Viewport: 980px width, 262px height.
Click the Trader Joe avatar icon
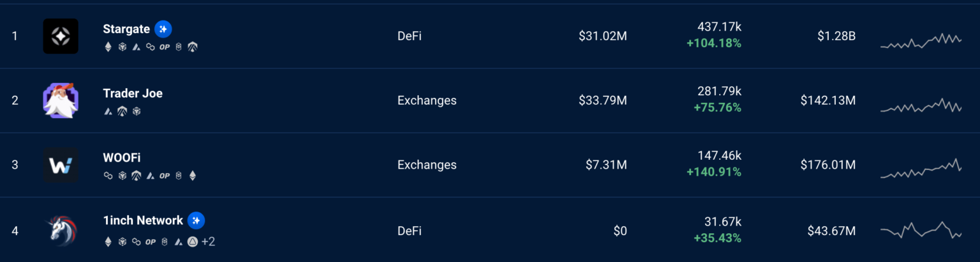click(x=61, y=100)
